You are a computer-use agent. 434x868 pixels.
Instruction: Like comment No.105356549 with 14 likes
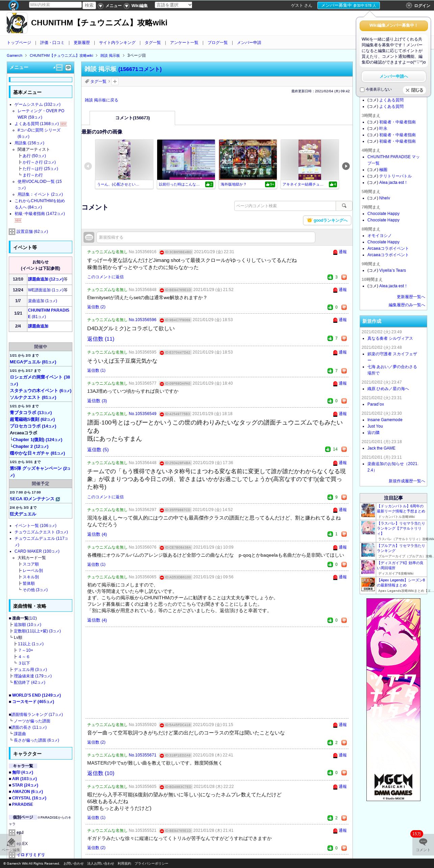pyautogui.click(x=328, y=449)
